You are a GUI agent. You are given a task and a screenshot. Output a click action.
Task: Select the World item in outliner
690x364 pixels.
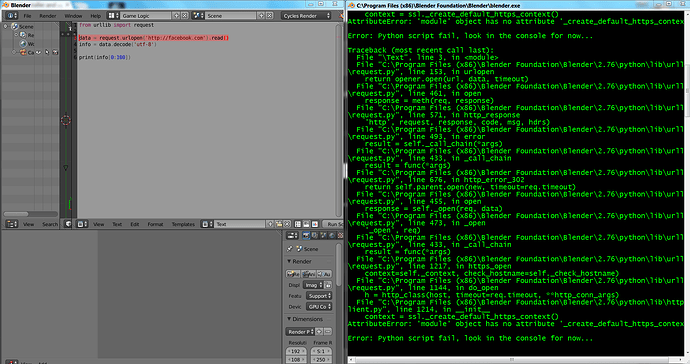31,44
